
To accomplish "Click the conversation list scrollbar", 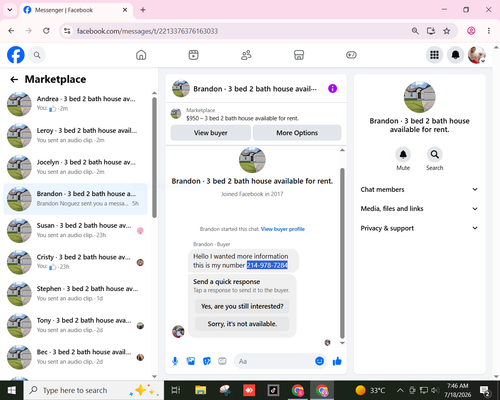I will 154,157.
